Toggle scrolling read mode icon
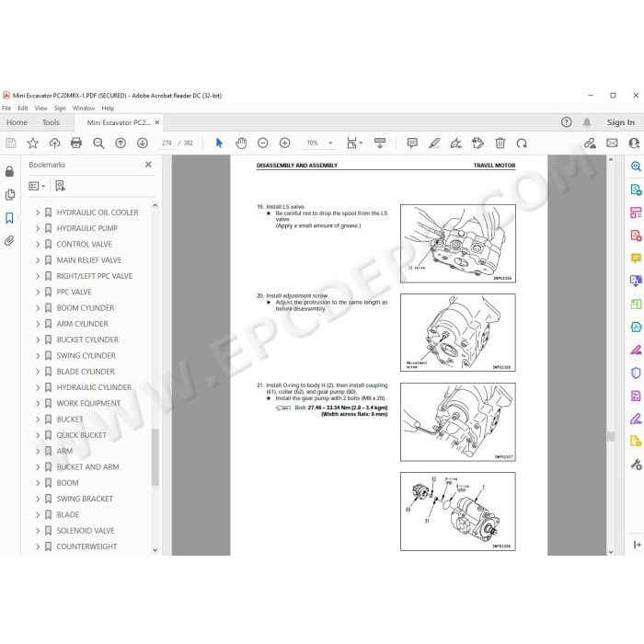This screenshot has height=644, width=644. [380, 143]
